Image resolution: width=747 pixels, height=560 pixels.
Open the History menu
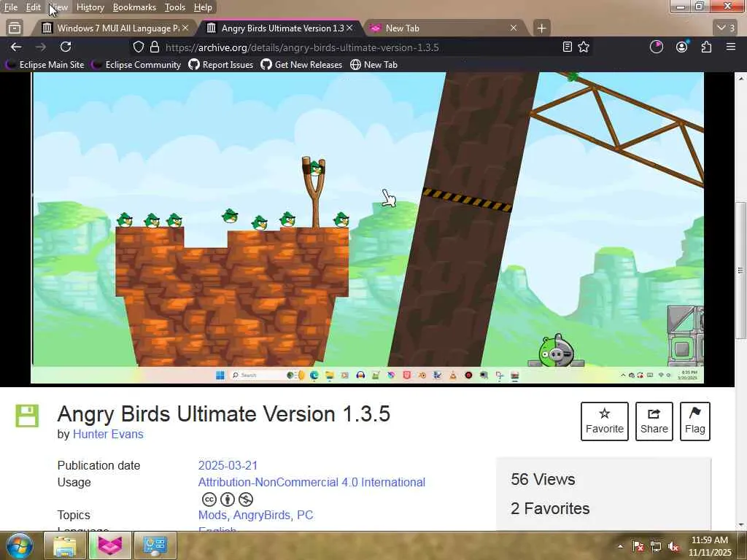[90, 7]
